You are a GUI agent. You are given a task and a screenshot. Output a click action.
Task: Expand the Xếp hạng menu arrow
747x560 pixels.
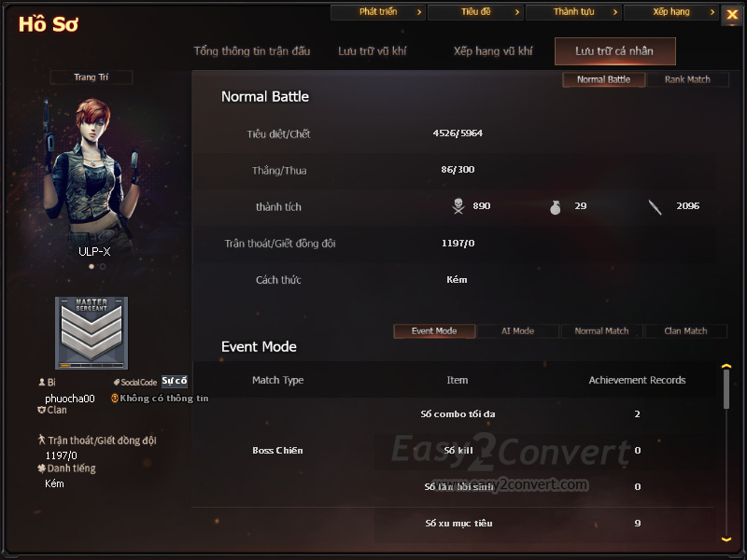712,12
